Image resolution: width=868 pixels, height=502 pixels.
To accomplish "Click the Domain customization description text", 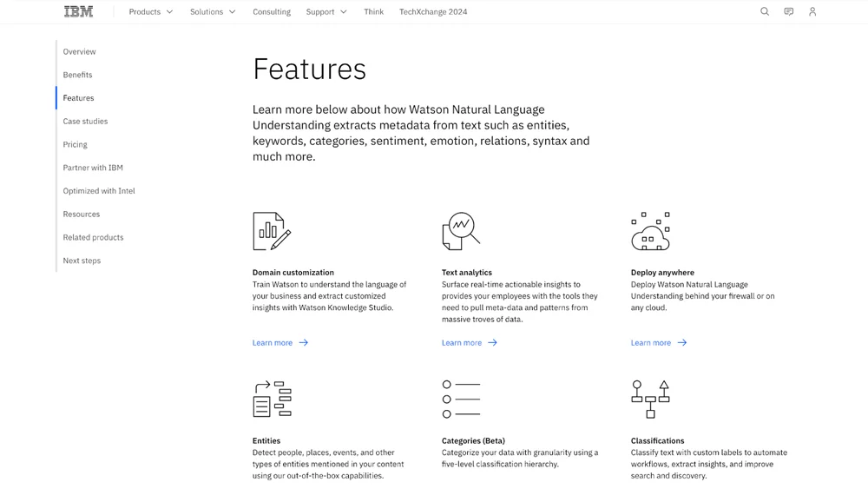I will 329,296.
